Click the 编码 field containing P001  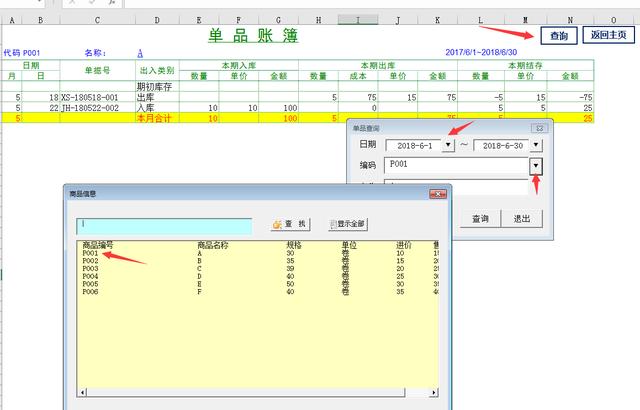click(x=456, y=166)
